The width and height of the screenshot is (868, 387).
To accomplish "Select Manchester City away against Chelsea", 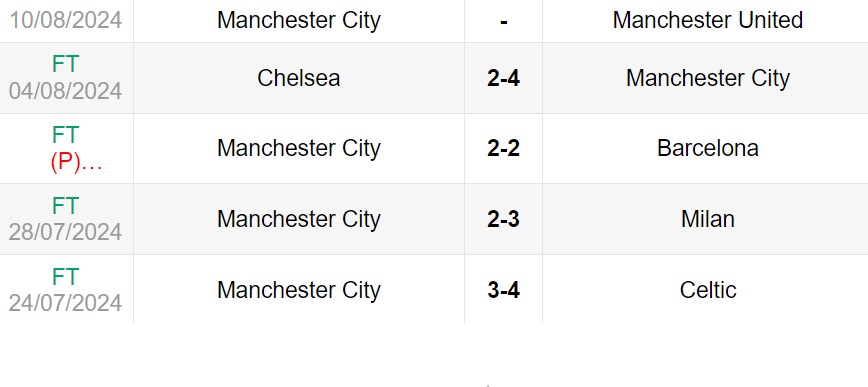I will coord(707,78).
